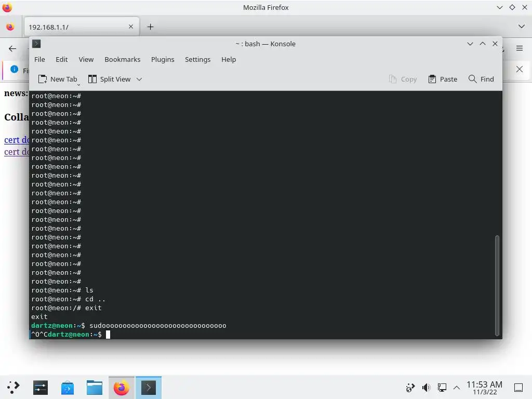The width and height of the screenshot is (532, 399).
Task: Go back in Firefox
Action: (x=12, y=48)
